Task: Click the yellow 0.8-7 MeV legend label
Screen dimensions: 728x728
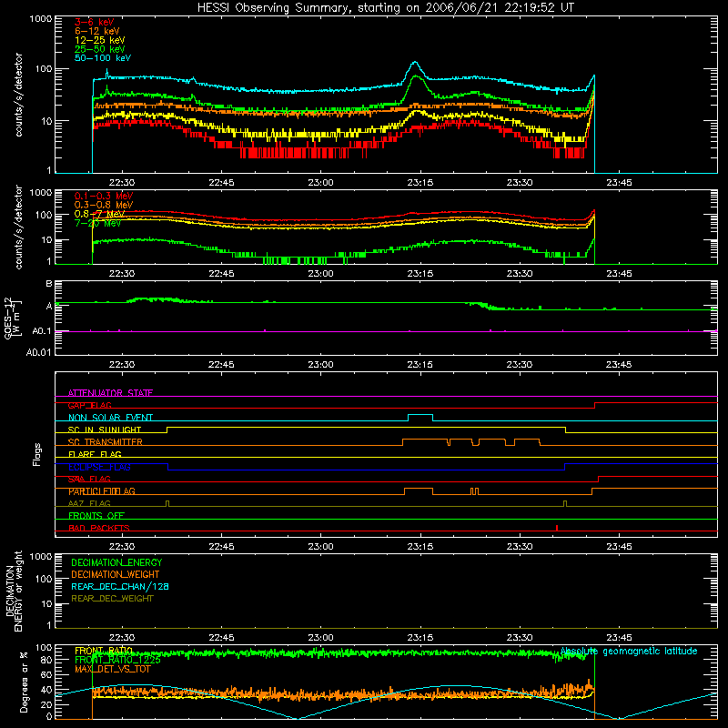Action: coord(99,214)
